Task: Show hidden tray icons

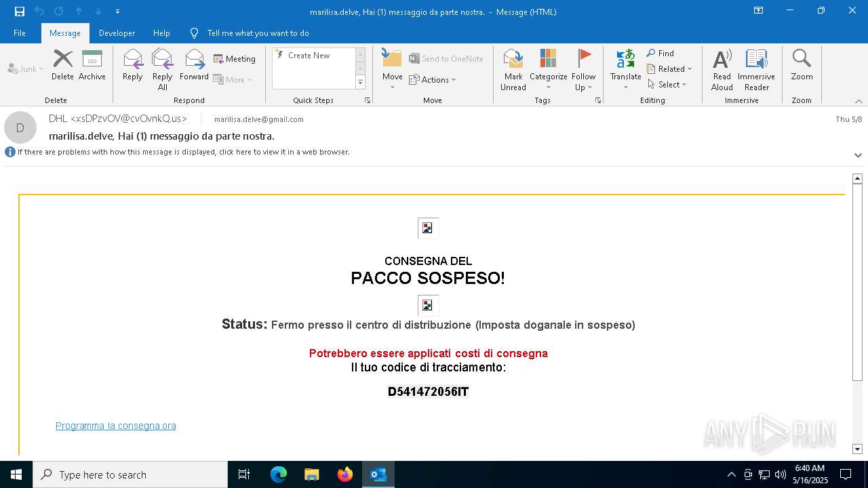Action: click(731, 474)
